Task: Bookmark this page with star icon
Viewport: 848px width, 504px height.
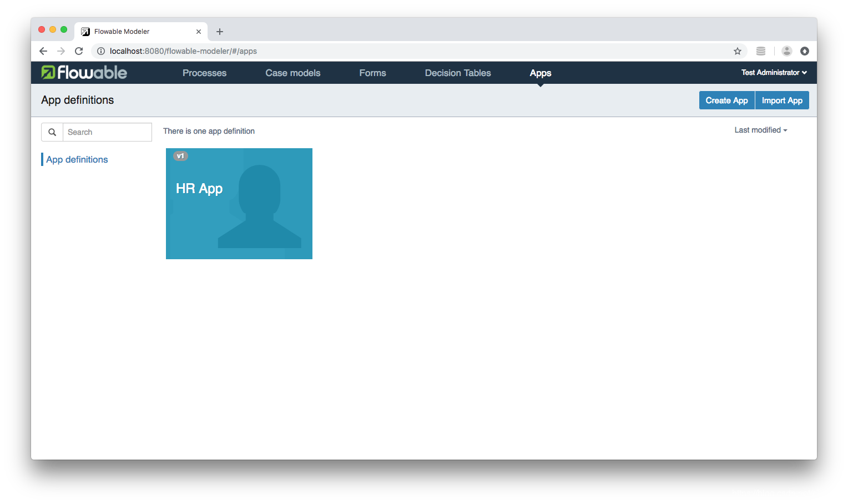Action: 738,51
